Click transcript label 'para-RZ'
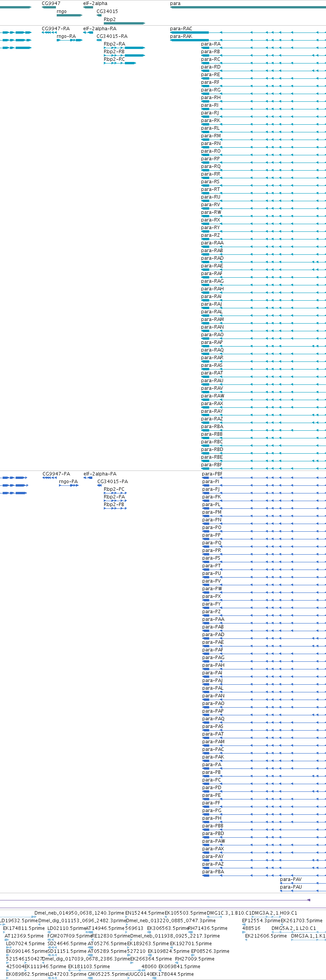Screen dimensions: 326x980 [211, 235]
